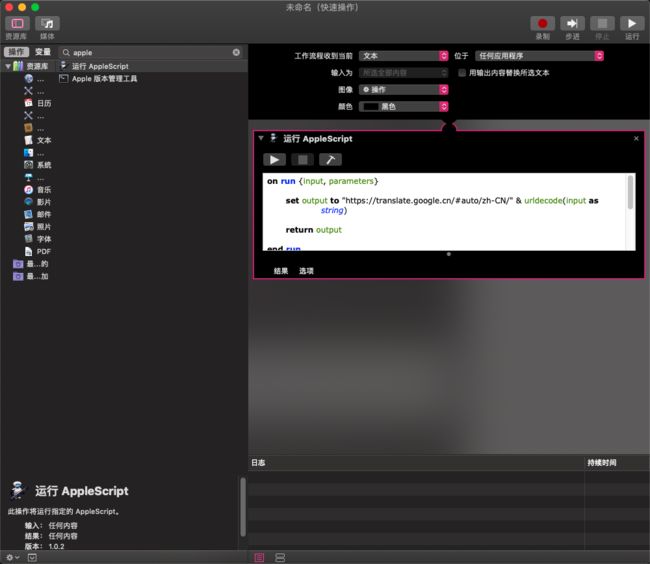Run the workflow with the 运行 toolbar button
The image size is (650, 564).
pos(632,24)
